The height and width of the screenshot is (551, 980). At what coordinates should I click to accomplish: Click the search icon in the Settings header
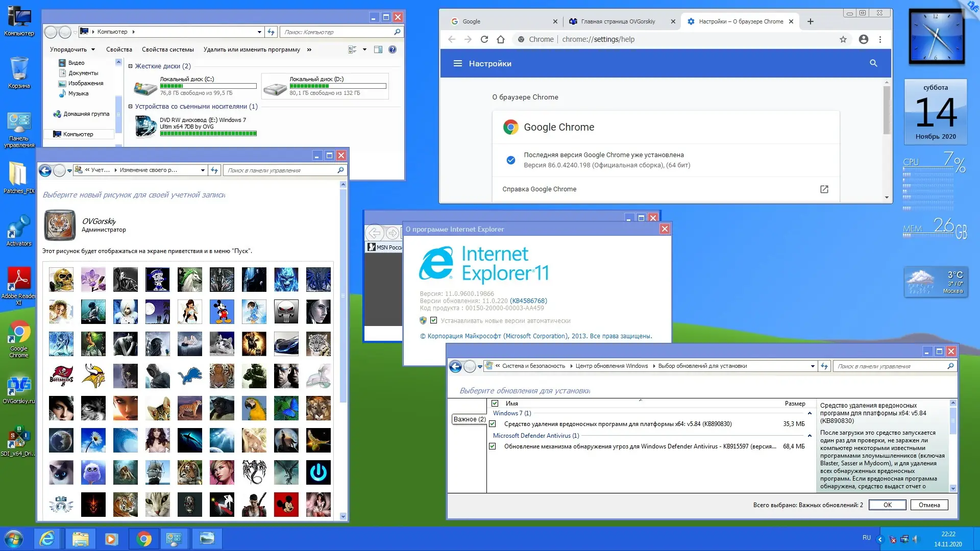tap(873, 63)
